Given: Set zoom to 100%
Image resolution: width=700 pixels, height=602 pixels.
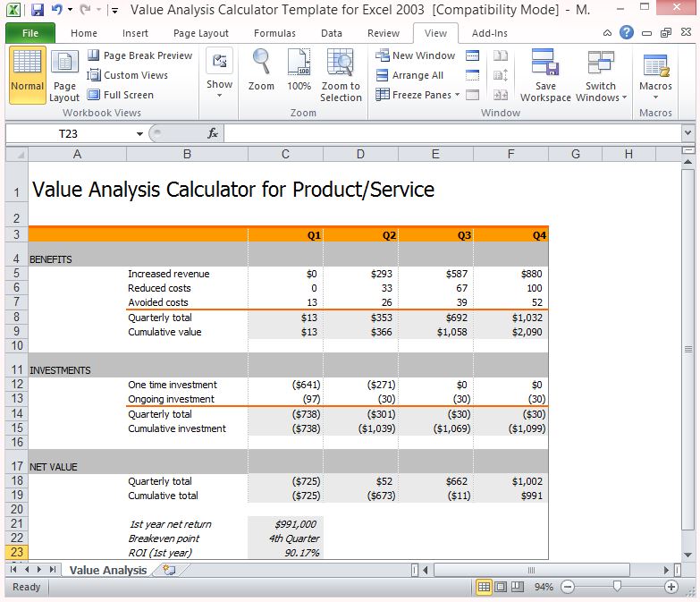Looking at the screenshot, I should point(299,70).
